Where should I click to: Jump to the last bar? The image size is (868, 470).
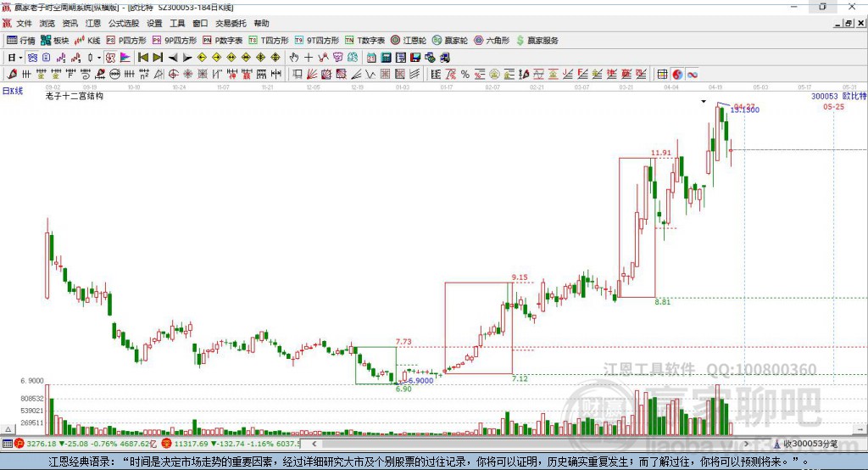pyautogui.click(x=158, y=58)
